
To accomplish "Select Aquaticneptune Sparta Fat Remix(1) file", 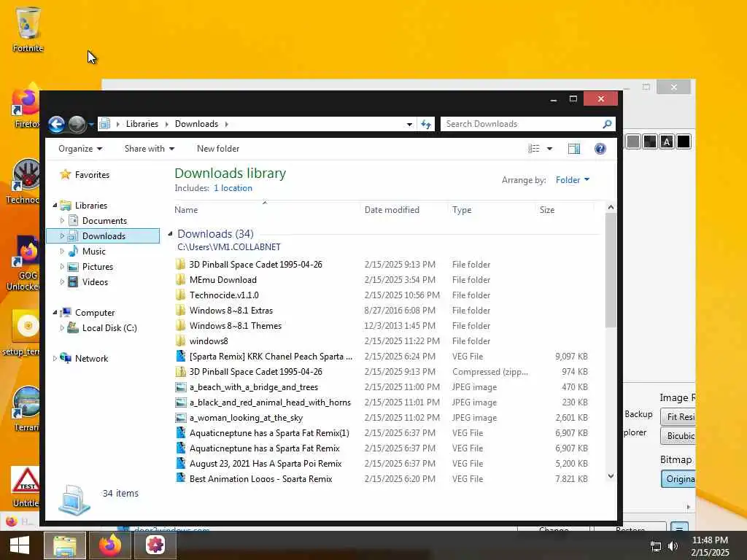I will tap(269, 433).
